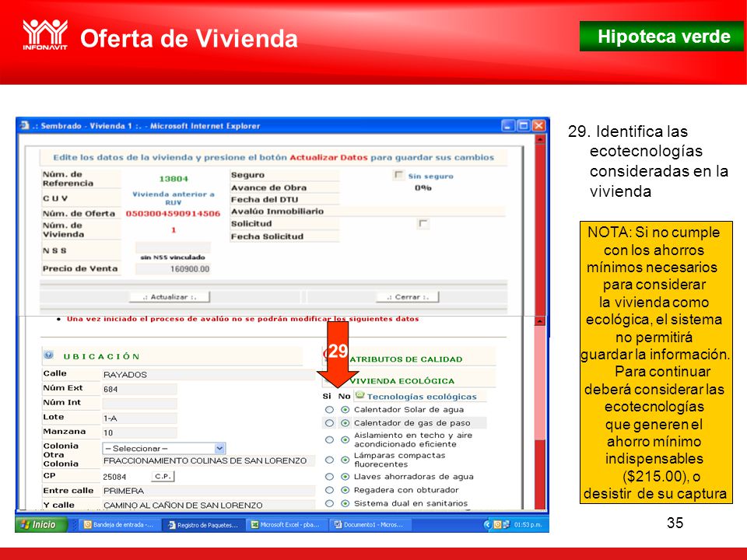Click offer number 0503004590914506

[173, 213]
